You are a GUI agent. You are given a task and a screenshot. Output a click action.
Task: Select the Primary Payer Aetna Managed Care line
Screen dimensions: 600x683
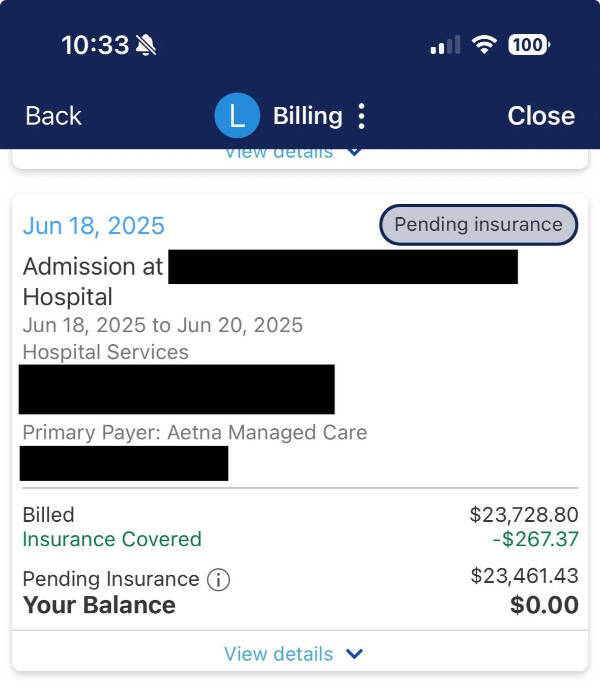click(x=195, y=433)
